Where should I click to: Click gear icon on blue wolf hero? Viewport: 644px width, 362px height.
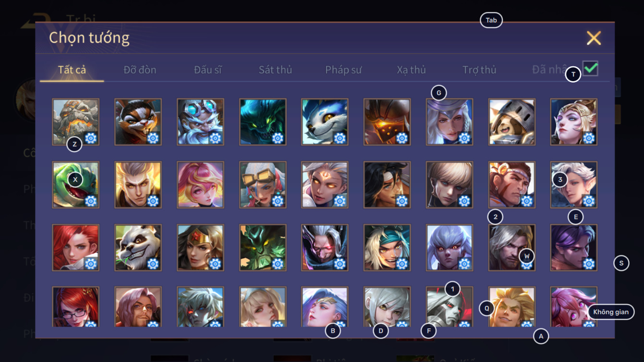[x=340, y=138]
